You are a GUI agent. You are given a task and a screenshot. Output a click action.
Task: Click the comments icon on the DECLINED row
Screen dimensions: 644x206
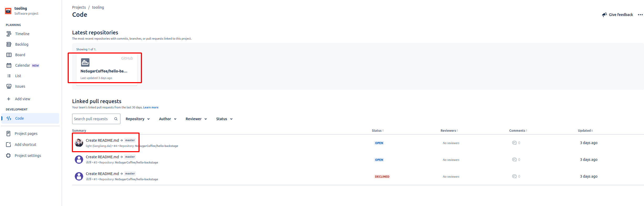click(x=514, y=176)
